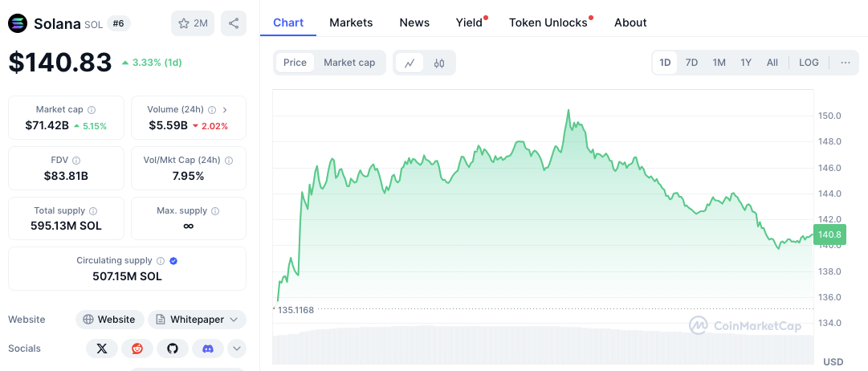Viewport: 868px width, 371px height.
Task: Click the $83.81B FDV value
Action: pos(67,176)
